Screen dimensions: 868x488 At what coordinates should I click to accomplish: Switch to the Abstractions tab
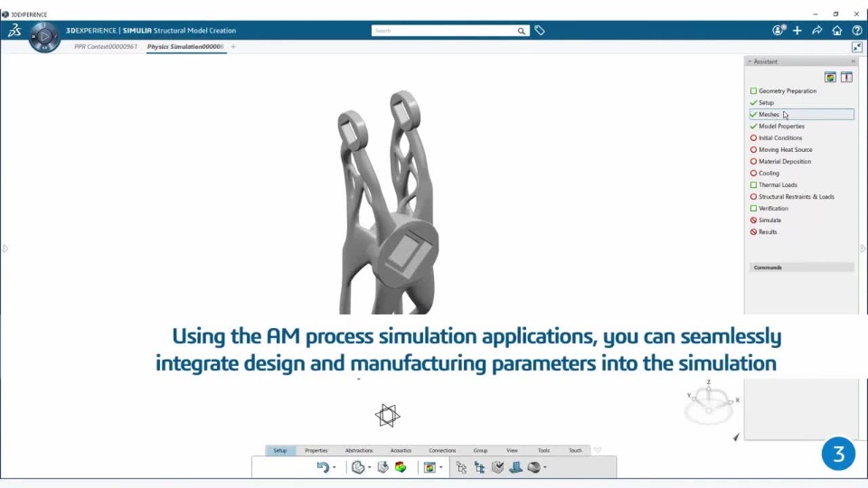pyautogui.click(x=359, y=450)
